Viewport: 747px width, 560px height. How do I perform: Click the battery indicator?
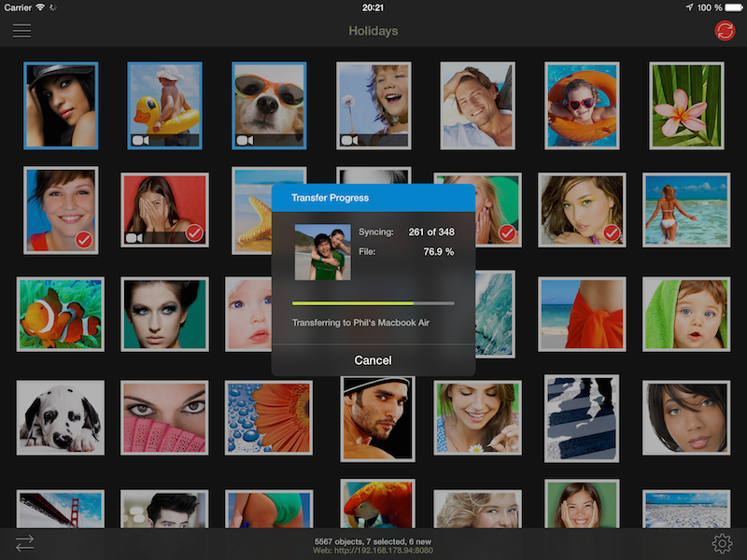pyautogui.click(x=734, y=7)
